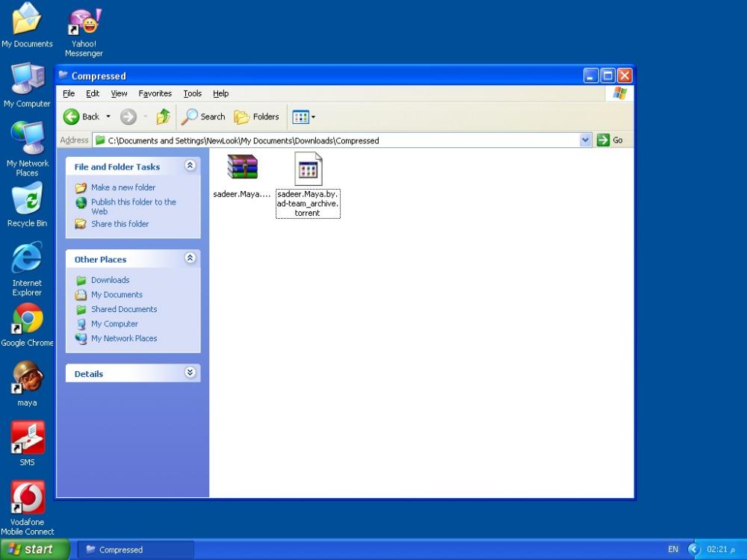Click the torrent file name label

click(x=308, y=203)
